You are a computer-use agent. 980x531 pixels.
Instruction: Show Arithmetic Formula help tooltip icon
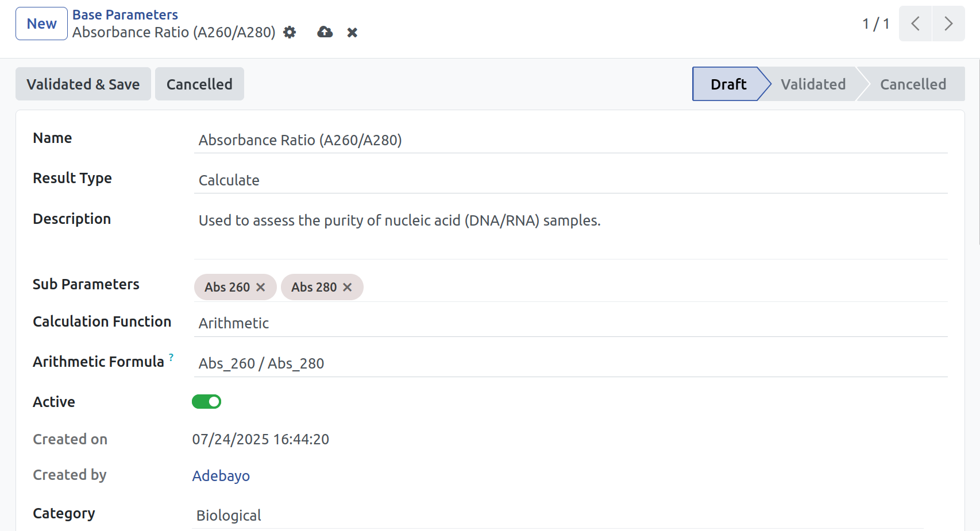click(x=171, y=356)
